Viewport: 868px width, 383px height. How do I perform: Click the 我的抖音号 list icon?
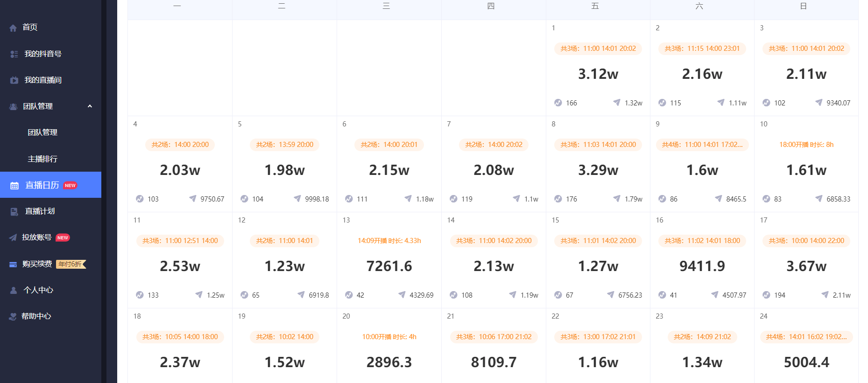coord(14,54)
